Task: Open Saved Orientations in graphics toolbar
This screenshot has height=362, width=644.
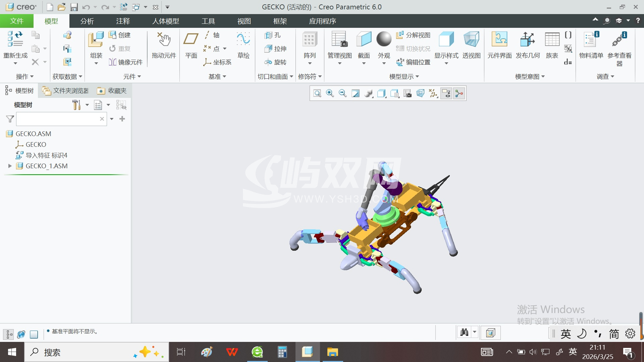Action: [x=394, y=94]
